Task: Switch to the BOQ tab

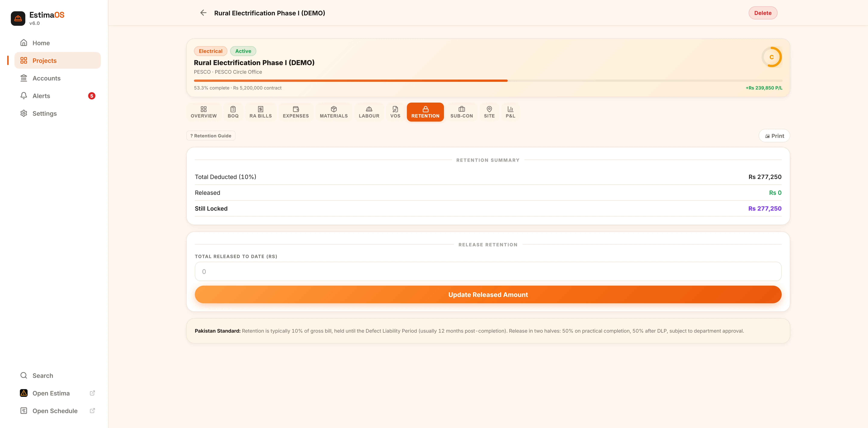Action: [233, 112]
